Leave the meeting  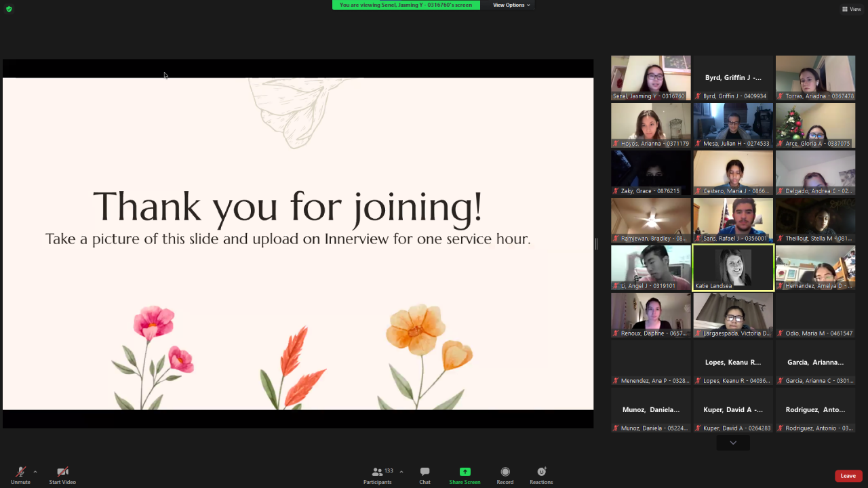[x=848, y=476]
